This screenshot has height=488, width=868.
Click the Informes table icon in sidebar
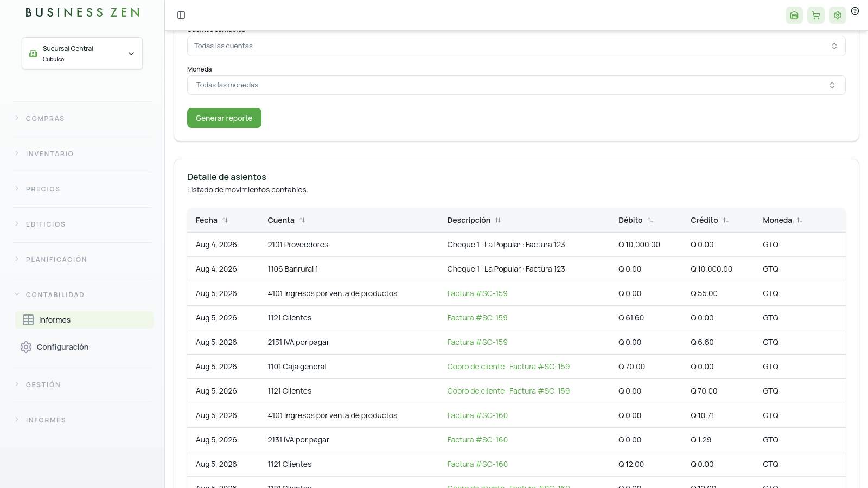coord(28,320)
